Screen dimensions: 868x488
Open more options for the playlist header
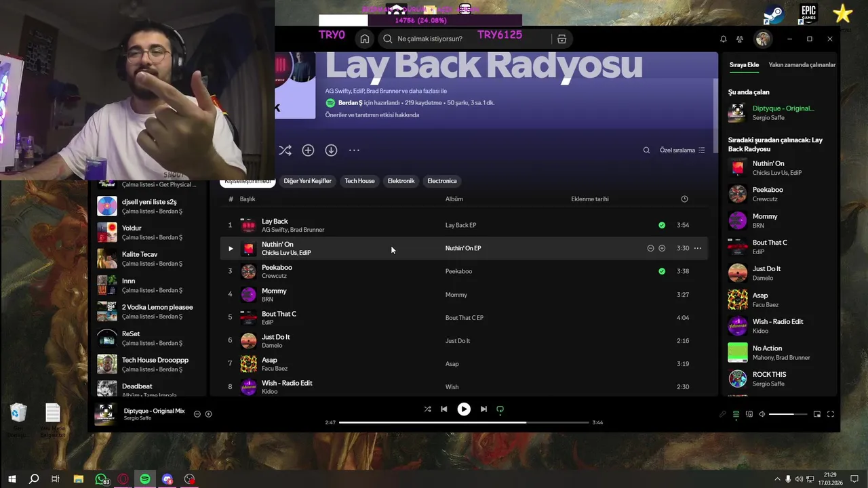tap(354, 150)
